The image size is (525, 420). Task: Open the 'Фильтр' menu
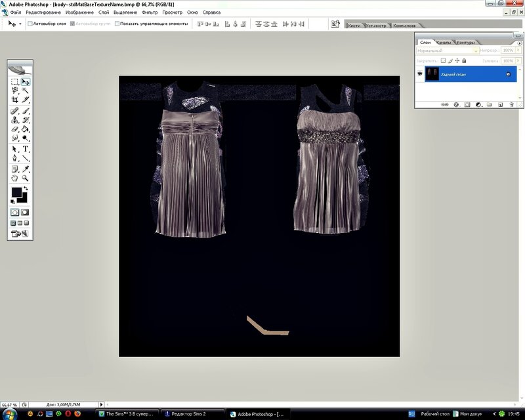[150, 12]
